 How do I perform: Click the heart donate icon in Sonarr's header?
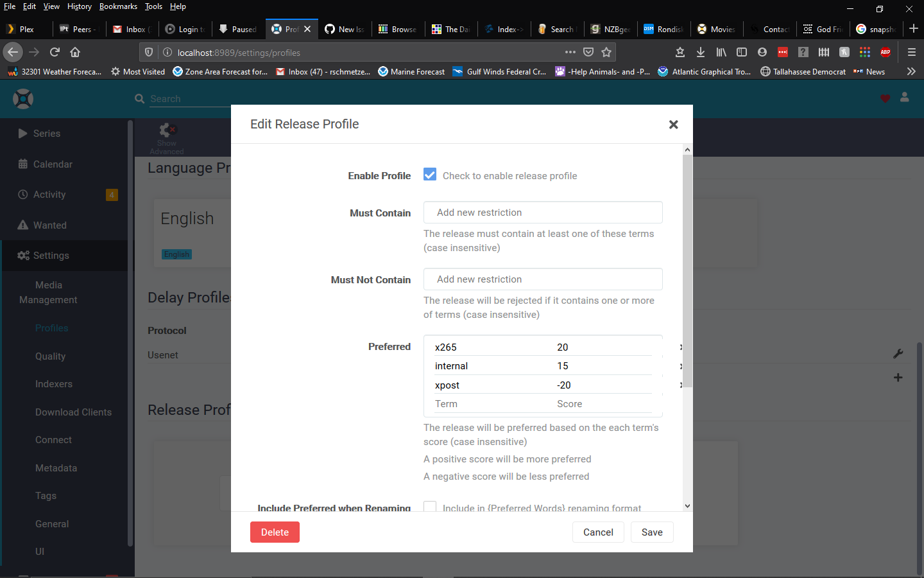pyautogui.click(x=886, y=98)
